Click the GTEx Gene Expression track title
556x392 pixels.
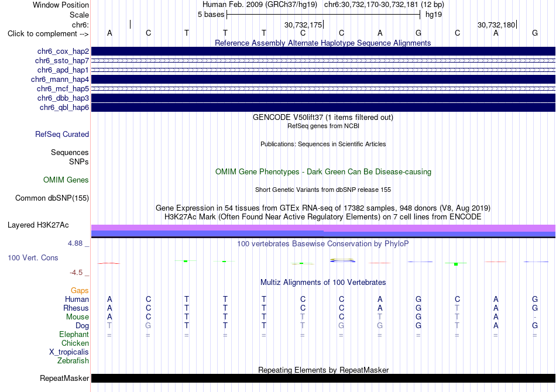pyautogui.click(x=323, y=208)
